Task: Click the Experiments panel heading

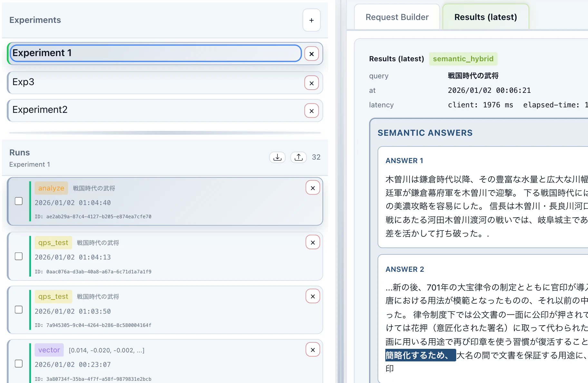Action: point(35,20)
